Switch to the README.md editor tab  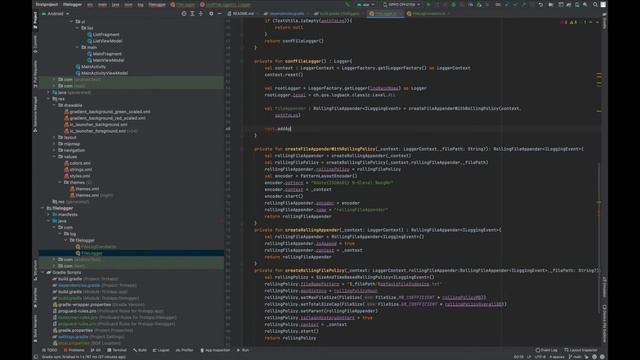click(x=241, y=13)
